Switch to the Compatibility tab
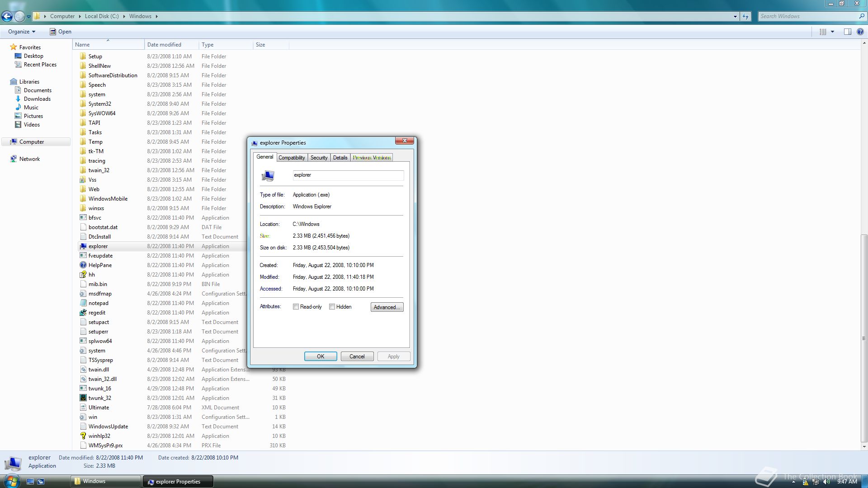 click(292, 158)
